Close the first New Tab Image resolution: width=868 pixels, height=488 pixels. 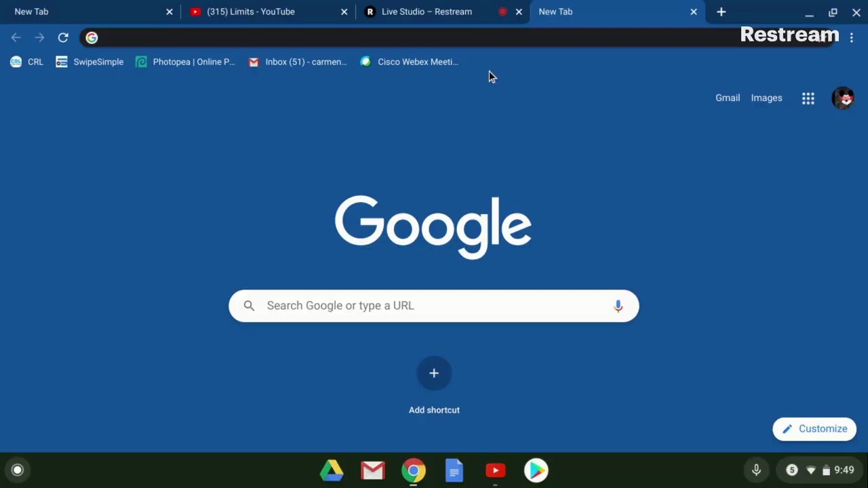tap(170, 12)
